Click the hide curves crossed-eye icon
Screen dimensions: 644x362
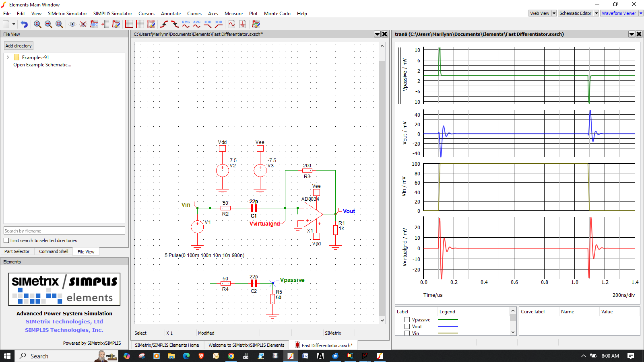[x=83, y=24]
